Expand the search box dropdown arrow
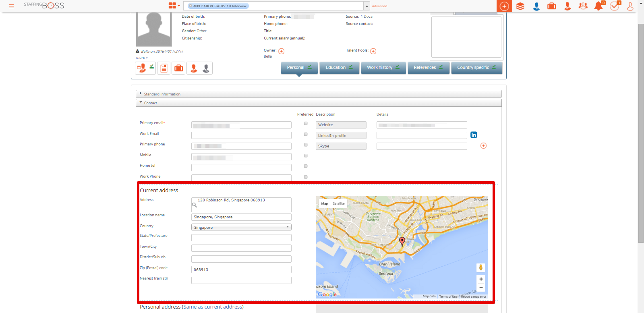Viewport: 644px width, 313px height. coord(367,6)
